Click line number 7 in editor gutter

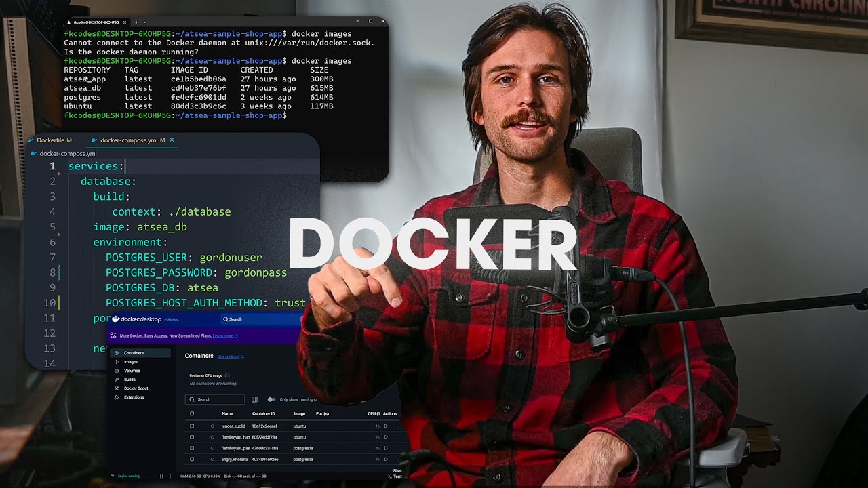[x=52, y=258]
